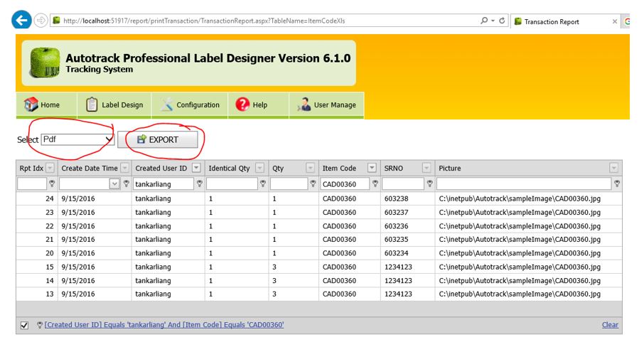Click the Created User ID filter input
The image size is (644, 347).
click(163, 184)
